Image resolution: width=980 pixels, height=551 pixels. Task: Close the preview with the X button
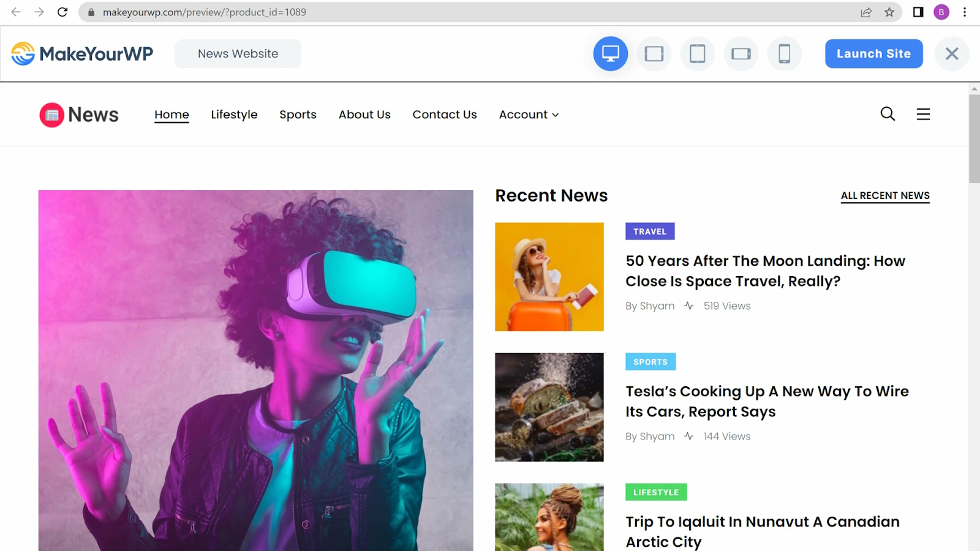click(x=952, y=54)
